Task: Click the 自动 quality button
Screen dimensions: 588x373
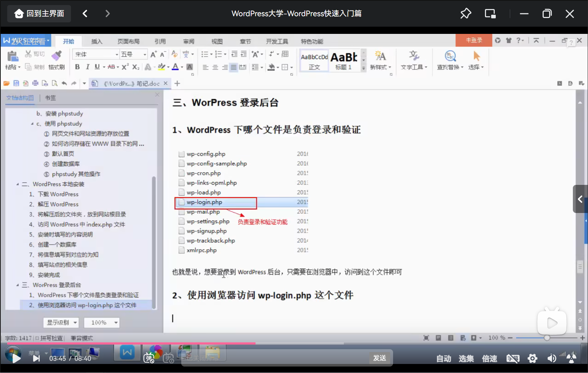Action: click(444, 359)
